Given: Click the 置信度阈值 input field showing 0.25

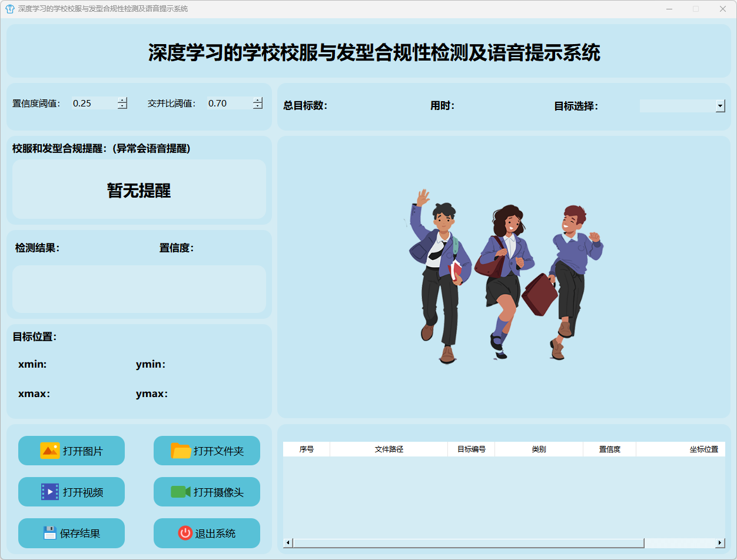Looking at the screenshot, I should [x=94, y=103].
